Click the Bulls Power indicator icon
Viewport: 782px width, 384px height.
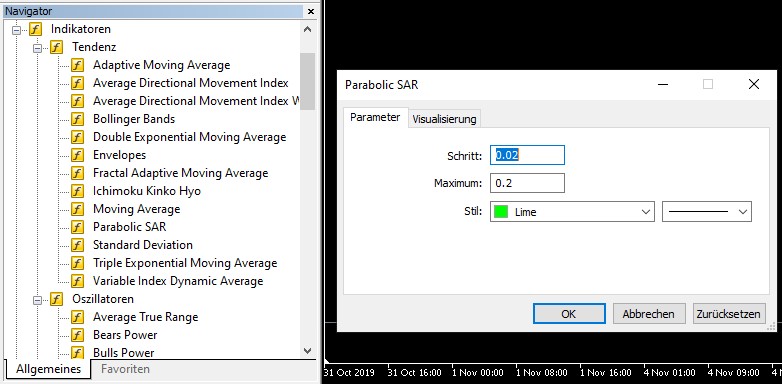coord(77,353)
